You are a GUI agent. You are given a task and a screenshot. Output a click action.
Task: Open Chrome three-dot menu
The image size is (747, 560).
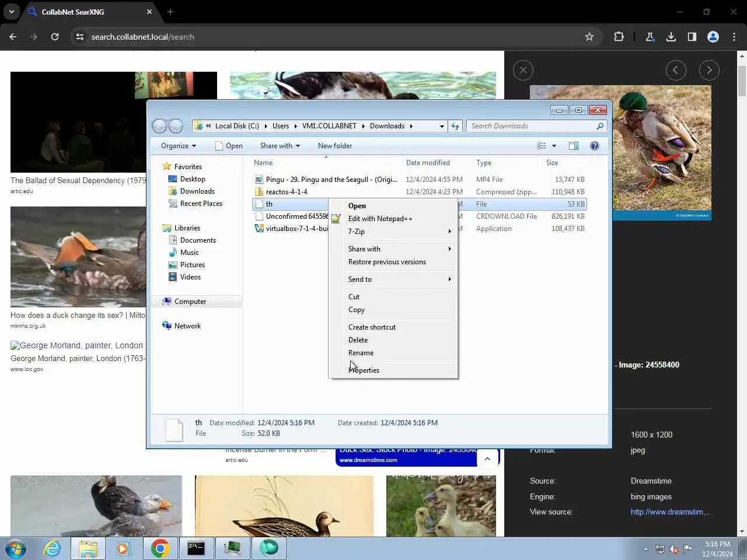click(x=734, y=37)
